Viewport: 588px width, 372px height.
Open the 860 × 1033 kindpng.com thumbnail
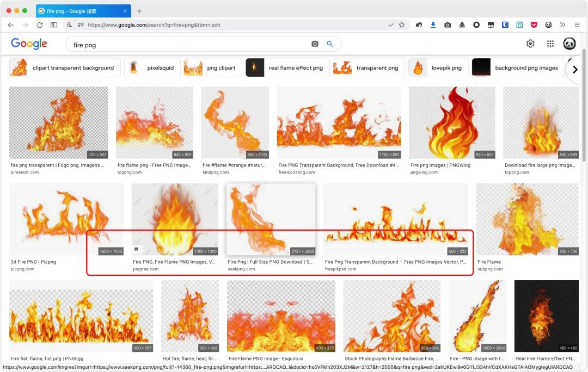[235, 122]
